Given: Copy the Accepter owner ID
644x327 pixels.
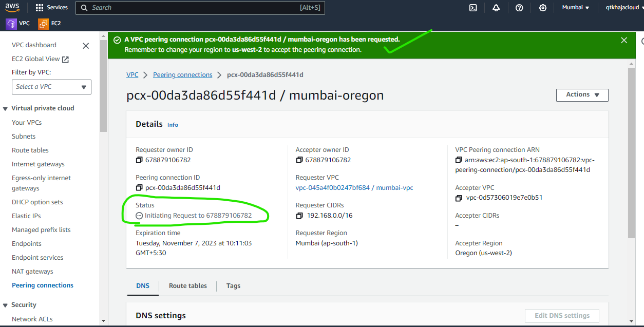Looking at the screenshot, I should 299,160.
